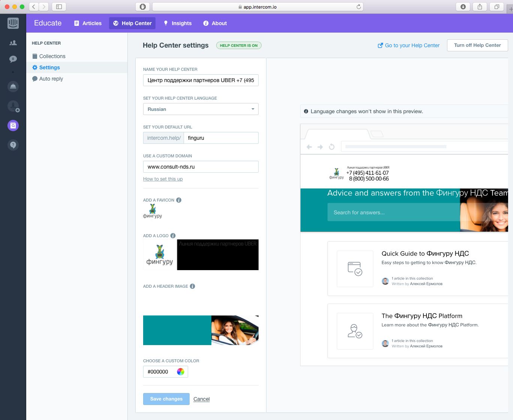Click the Help Center is on badge
Image resolution: width=513 pixels, height=420 pixels.
(239, 45)
